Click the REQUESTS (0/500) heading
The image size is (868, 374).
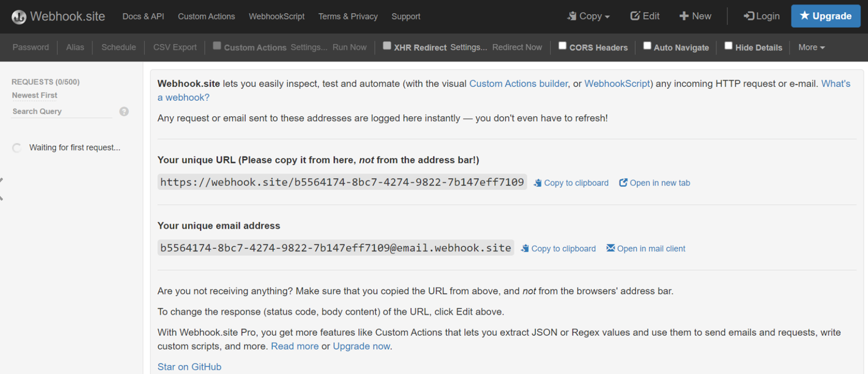point(46,82)
